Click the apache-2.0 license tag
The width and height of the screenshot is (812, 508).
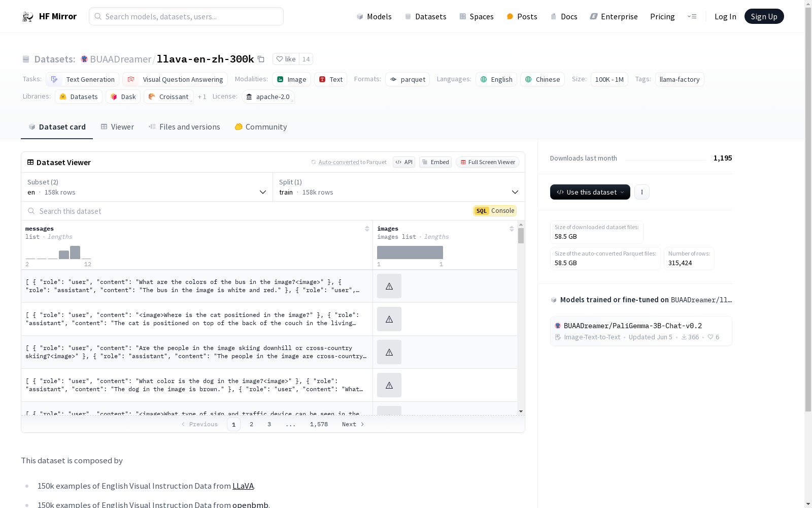268,97
